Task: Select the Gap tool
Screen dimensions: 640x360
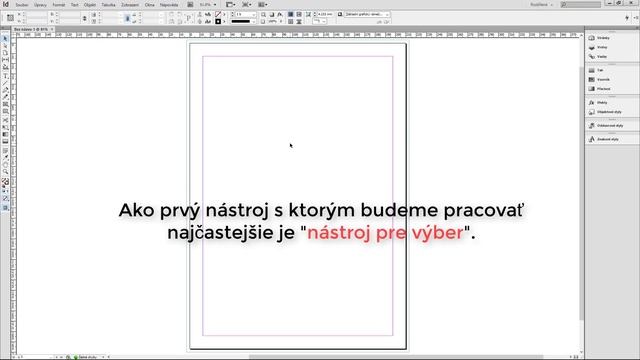Action: point(5,60)
